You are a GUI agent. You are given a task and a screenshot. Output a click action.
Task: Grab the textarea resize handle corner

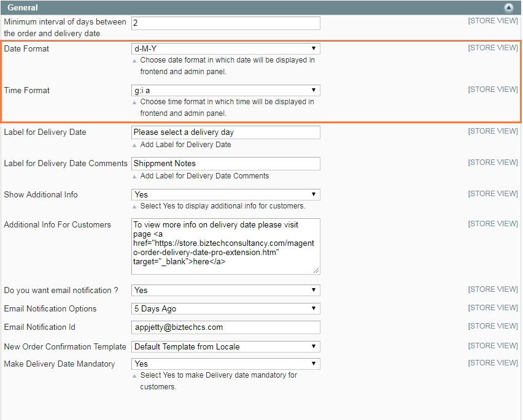coord(316,270)
